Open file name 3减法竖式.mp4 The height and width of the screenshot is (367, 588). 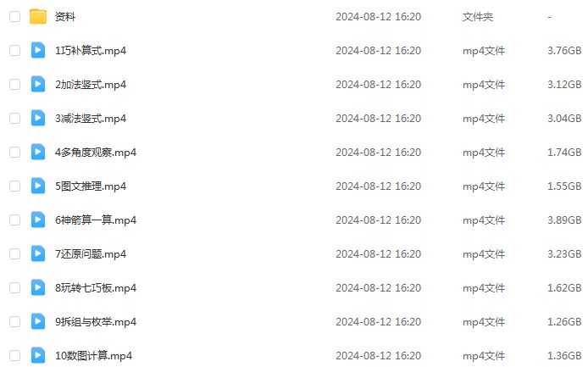coord(91,119)
